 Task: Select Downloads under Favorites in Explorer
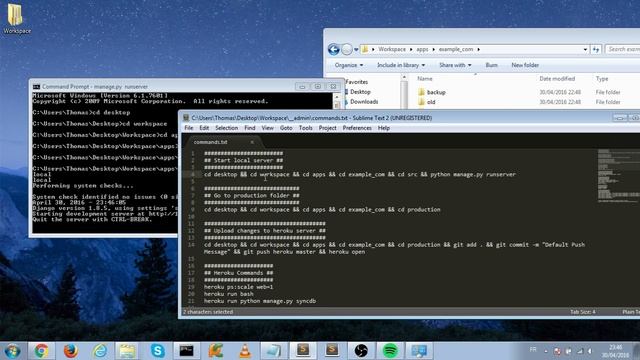[x=364, y=102]
